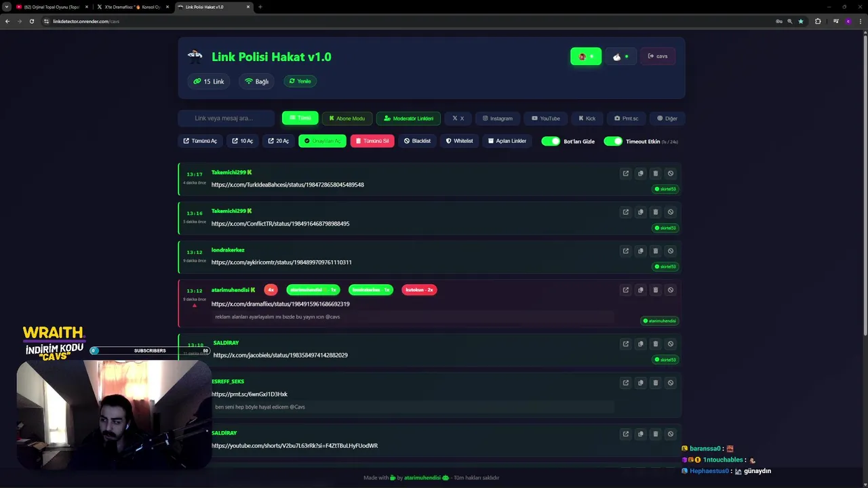
Task: Delete the prnt.sc link row
Action: pos(655,382)
